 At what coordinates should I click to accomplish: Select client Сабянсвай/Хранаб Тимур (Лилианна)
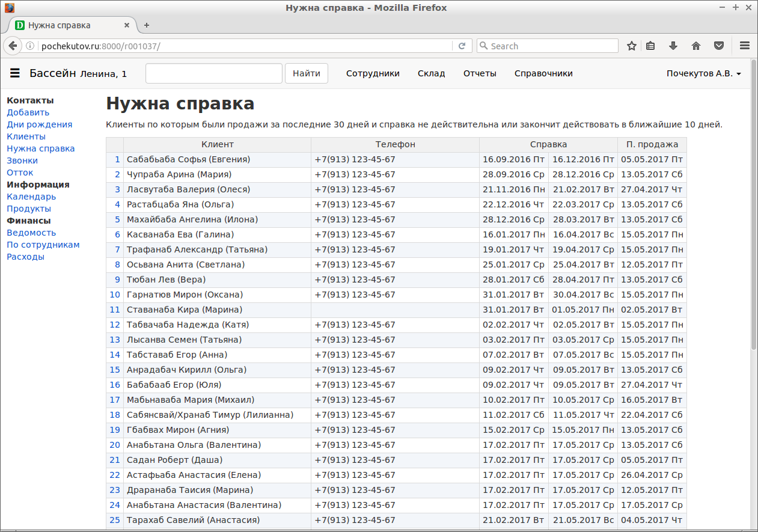coord(210,415)
